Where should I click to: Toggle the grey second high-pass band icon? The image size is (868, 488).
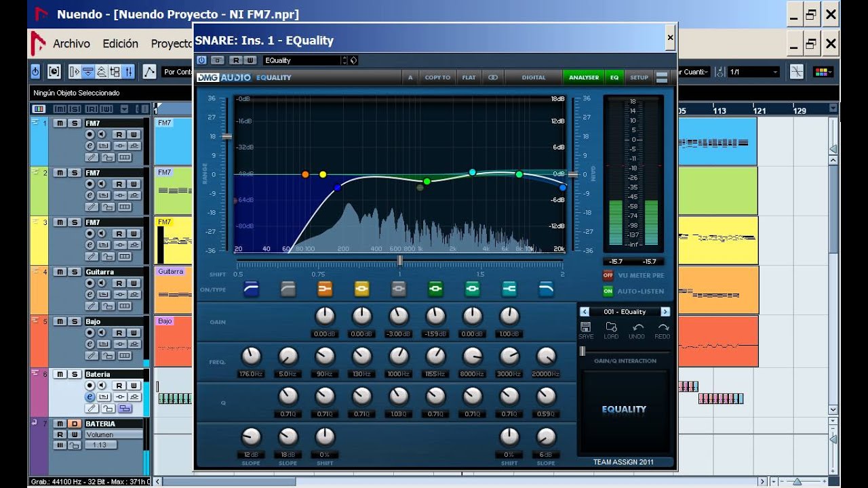point(288,289)
